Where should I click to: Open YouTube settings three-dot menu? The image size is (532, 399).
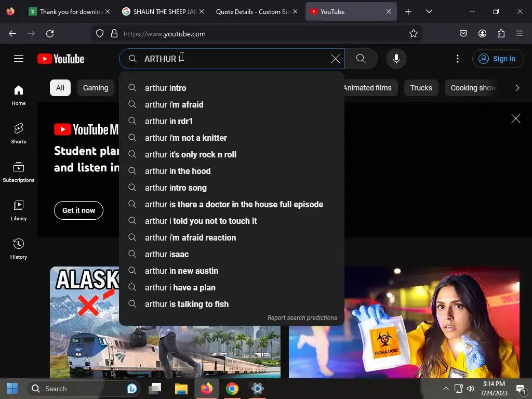[458, 59]
